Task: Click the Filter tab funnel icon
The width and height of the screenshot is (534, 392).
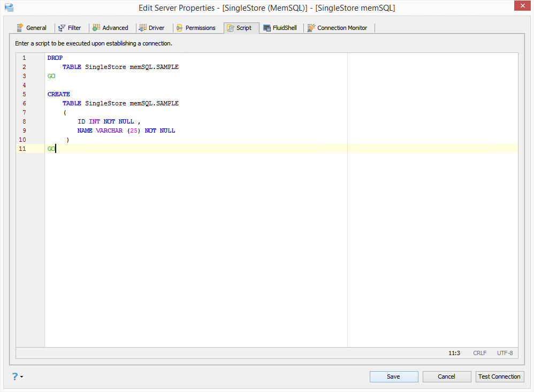Action: click(x=62, y=28)
